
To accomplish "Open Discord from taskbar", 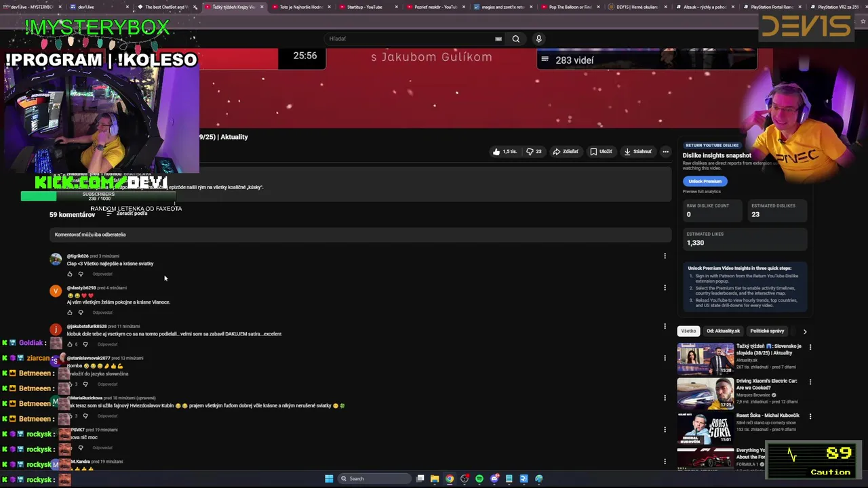I will 494,479.
